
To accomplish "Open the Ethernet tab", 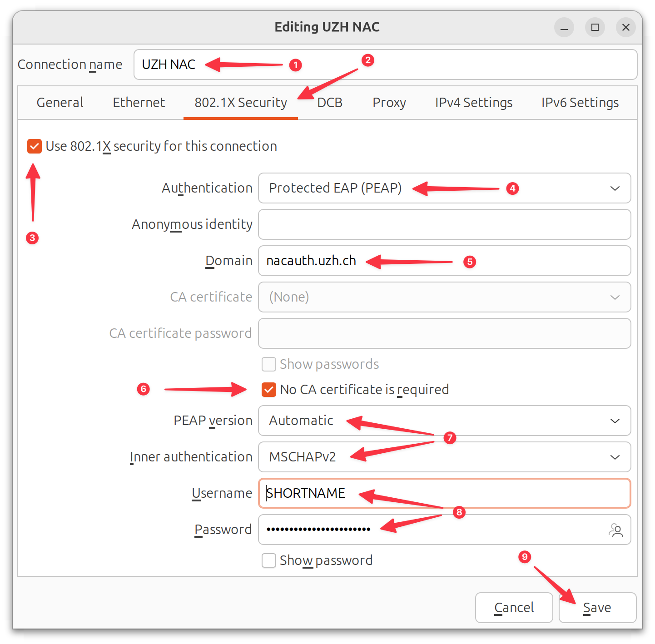I will pos(139,103).
